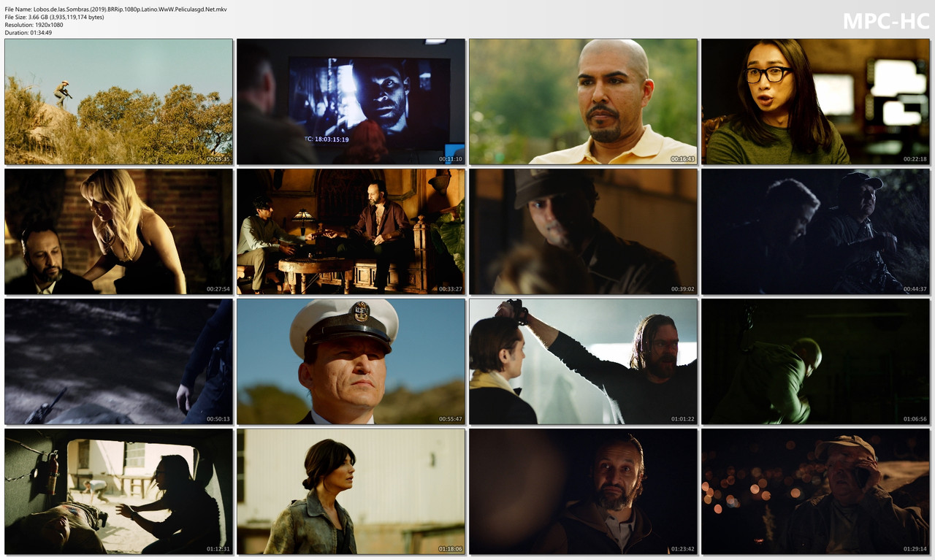Select the navy officer thumbnail at 00:55:47
This screenshot has width=935, height=560.
pyautogui.click(x=351, y=361)
